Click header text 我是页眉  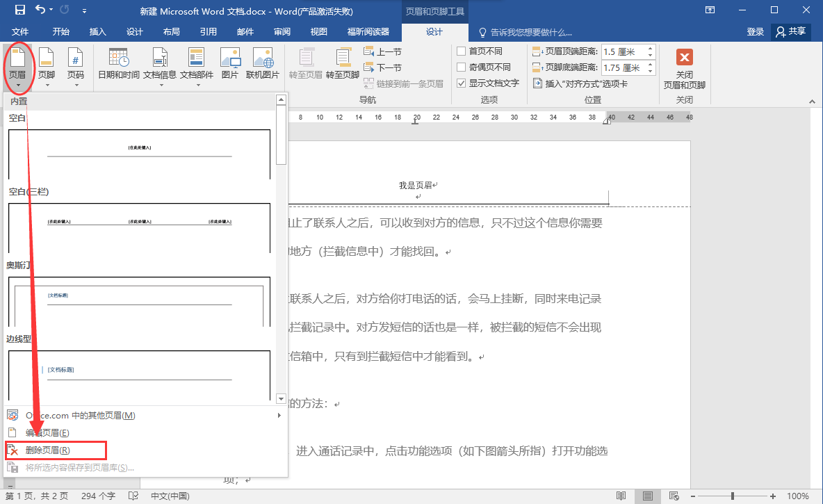pyautogui.click(x=415, y=186)
